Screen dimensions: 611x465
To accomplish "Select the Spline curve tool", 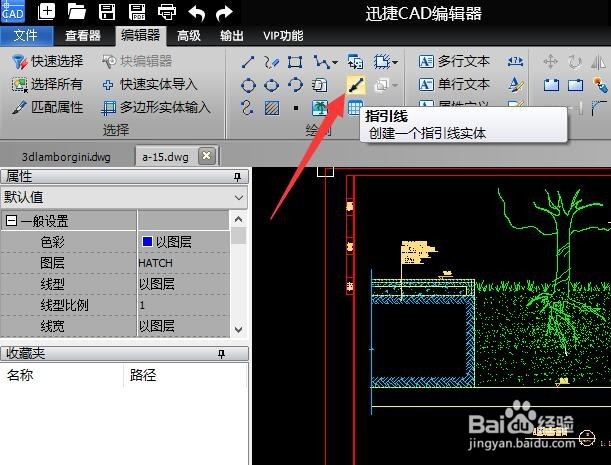I will click(247, 108).
